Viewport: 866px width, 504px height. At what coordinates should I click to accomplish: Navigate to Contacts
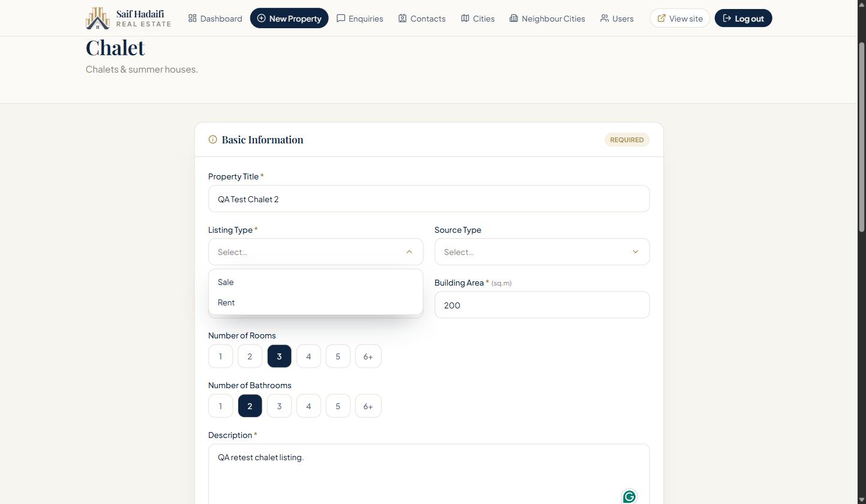(x=422, y=18)
